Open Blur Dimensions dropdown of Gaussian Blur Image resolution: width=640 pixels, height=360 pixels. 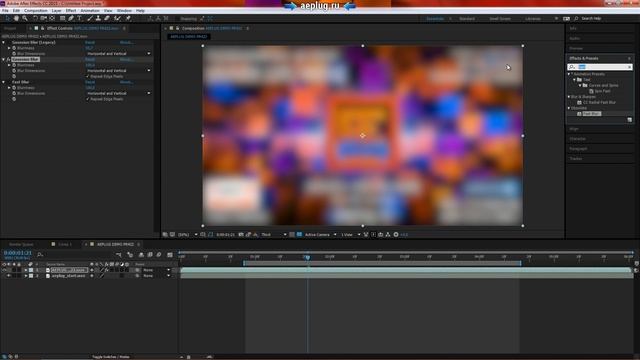(118, 71)
